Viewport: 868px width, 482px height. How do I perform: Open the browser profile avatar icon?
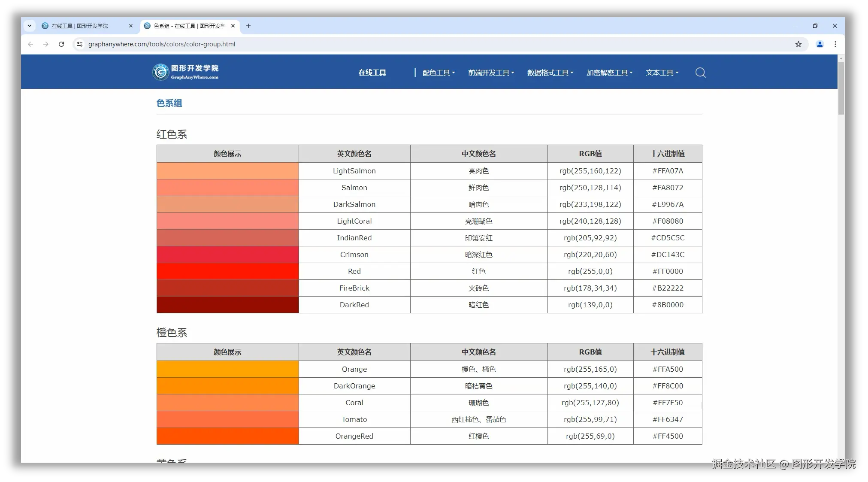click(x=820, y=44)
